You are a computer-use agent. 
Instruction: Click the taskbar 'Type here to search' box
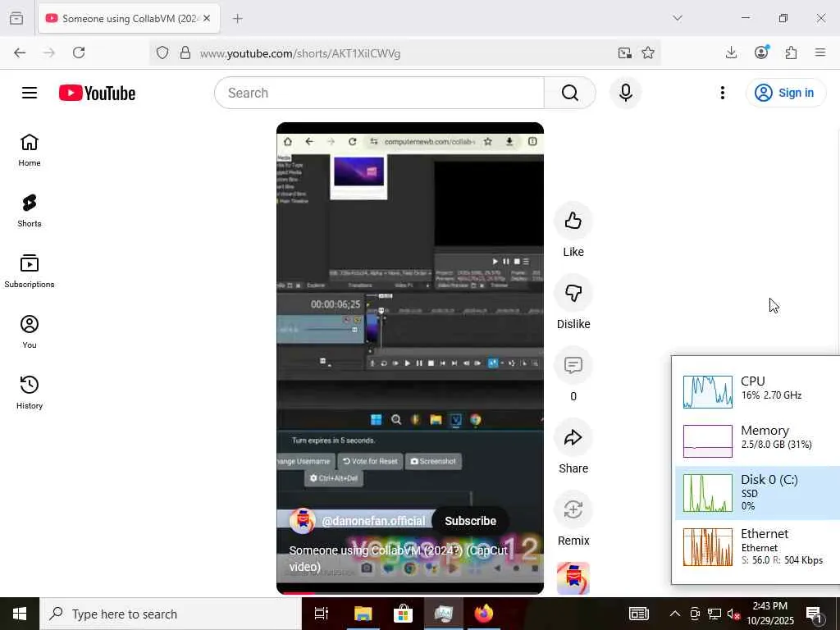coord(171,614)
